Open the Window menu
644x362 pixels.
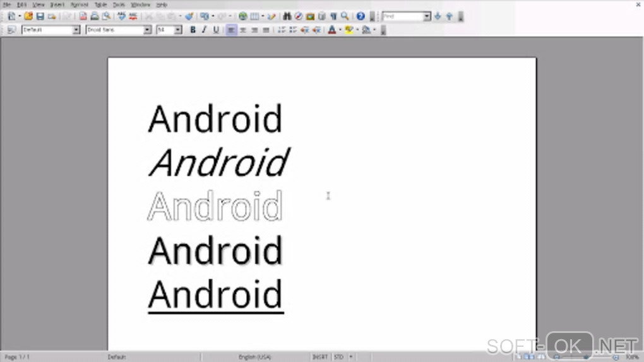140,5
